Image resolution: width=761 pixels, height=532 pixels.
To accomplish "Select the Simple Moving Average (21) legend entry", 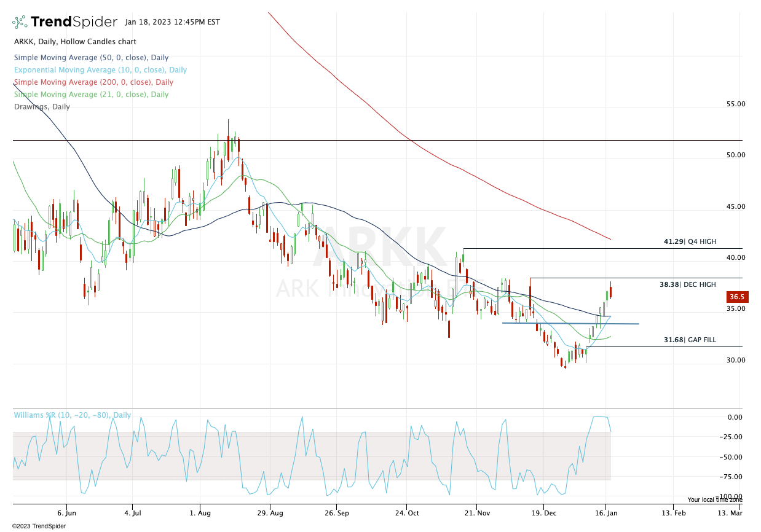I will (91, 95).
